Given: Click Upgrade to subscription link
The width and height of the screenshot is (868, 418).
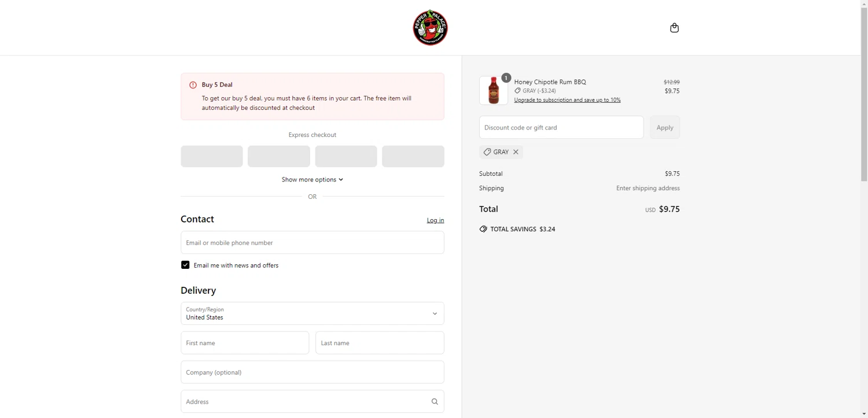Looking at the screenshot, I should pos(567,100).
